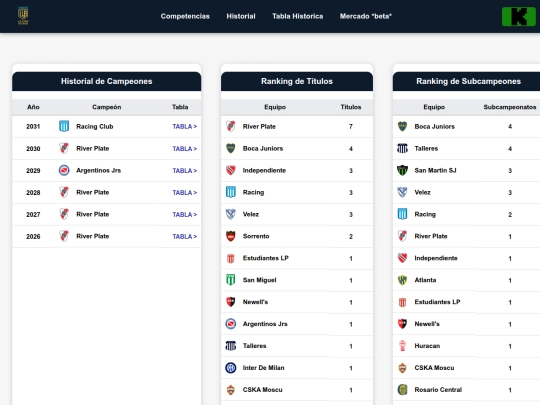Open the Competencias menu
Screen dimensions: 540x405
185,16
